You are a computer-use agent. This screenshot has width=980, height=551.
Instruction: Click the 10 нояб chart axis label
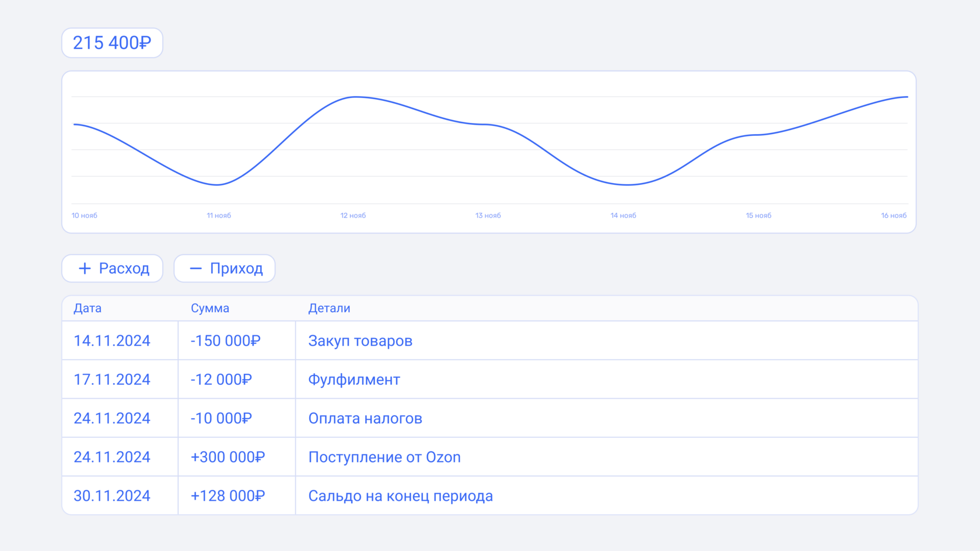point(85,216)
